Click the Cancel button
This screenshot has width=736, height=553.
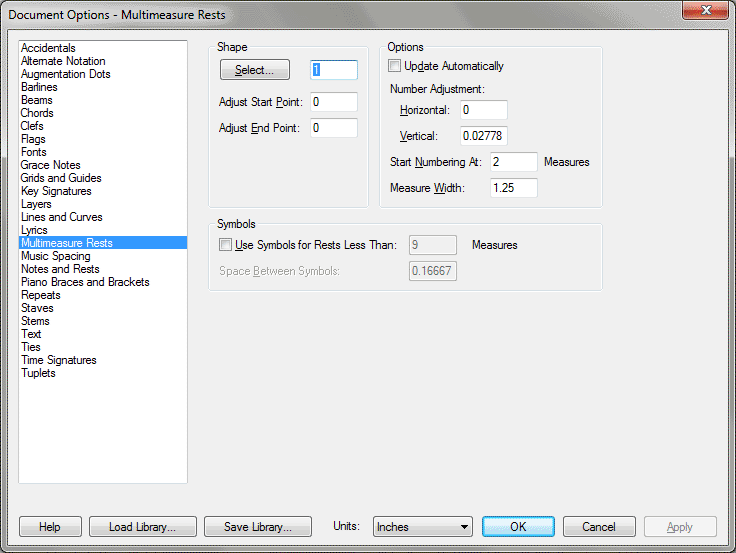(x=599, y=527)
